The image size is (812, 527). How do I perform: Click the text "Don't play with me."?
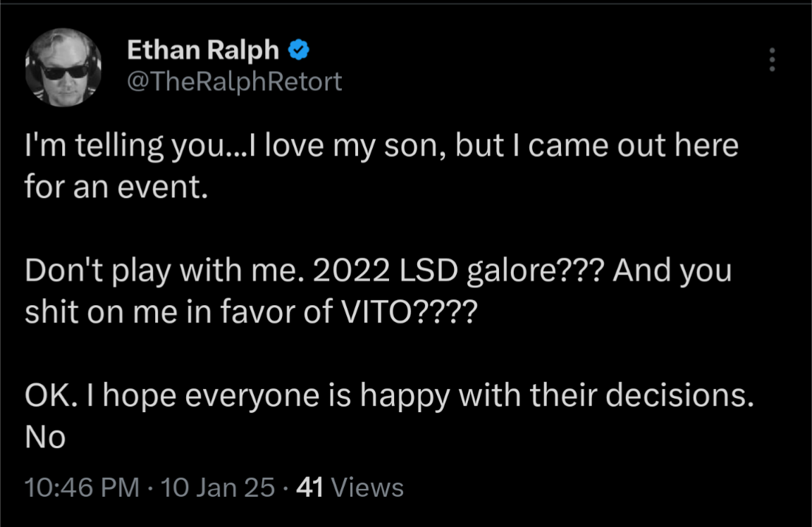[164, 271]
